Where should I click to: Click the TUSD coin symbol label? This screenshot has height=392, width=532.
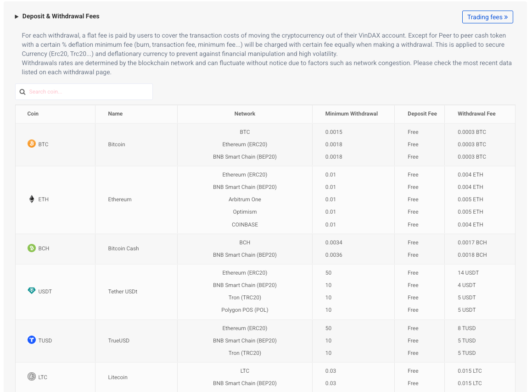coord(45,341)
